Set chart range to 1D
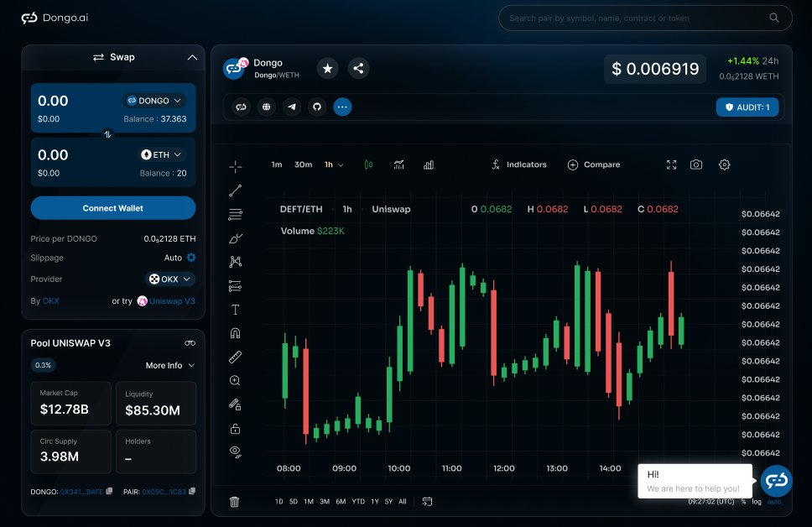812x527 pixels. point(279,502)
